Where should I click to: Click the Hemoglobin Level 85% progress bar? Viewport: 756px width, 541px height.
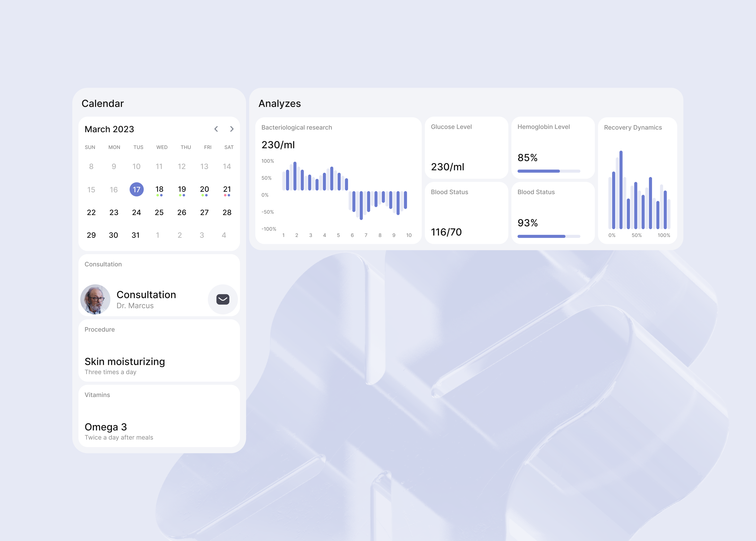click(x=549, y=171)
